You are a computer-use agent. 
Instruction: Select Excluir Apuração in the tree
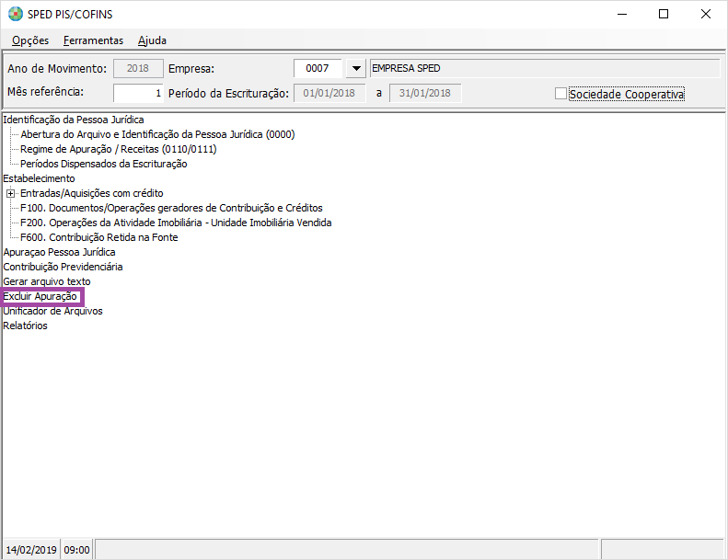(x=40, y=296)
